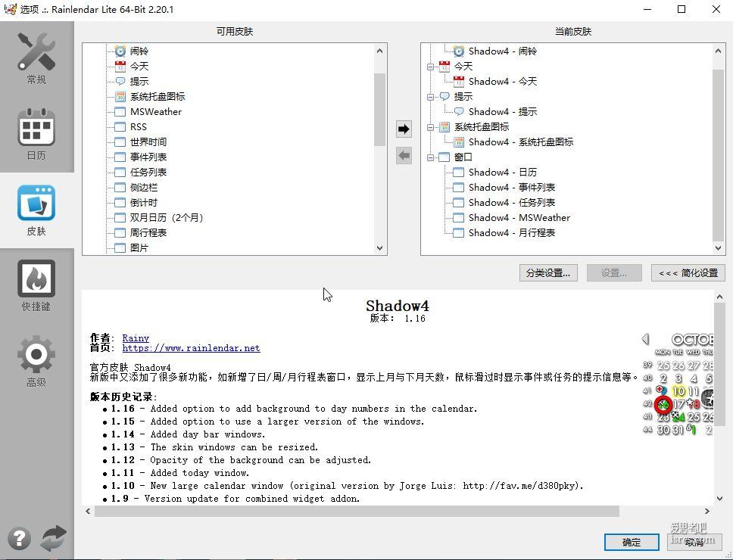733x560 pixels.
Task: Click scroll-down arrow of current skins list
Action: coord(718,248)
